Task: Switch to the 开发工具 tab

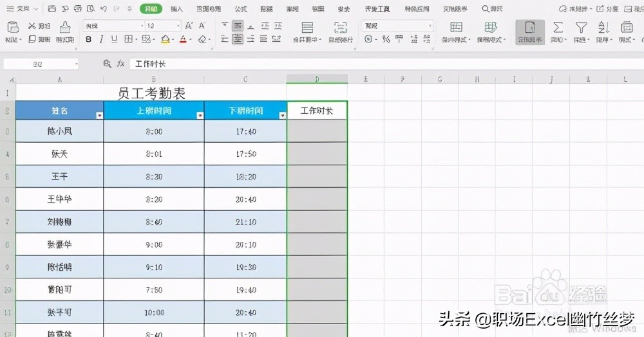Action: [x=377, y=8]
